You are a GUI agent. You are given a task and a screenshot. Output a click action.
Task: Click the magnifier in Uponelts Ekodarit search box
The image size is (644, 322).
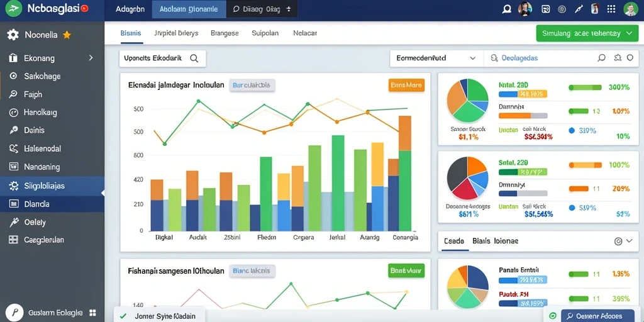click(194, 58)
